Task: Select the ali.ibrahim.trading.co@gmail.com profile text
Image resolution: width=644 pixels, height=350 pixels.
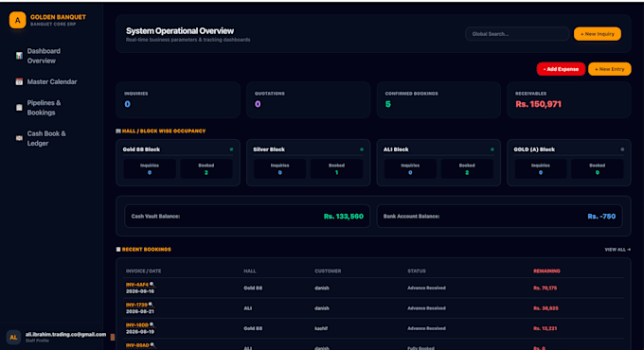Action: click(65, 335)
